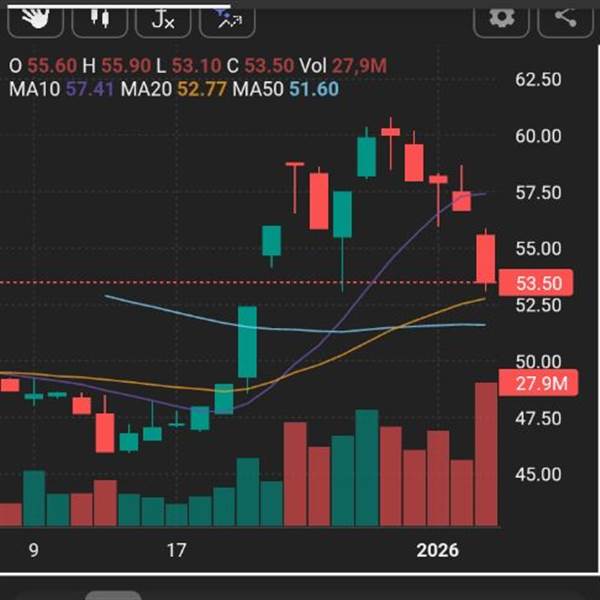The width and height of the screenshot is (600, 600).
Task: Select the 57.50 price axis label
Action: pos(538,192)
